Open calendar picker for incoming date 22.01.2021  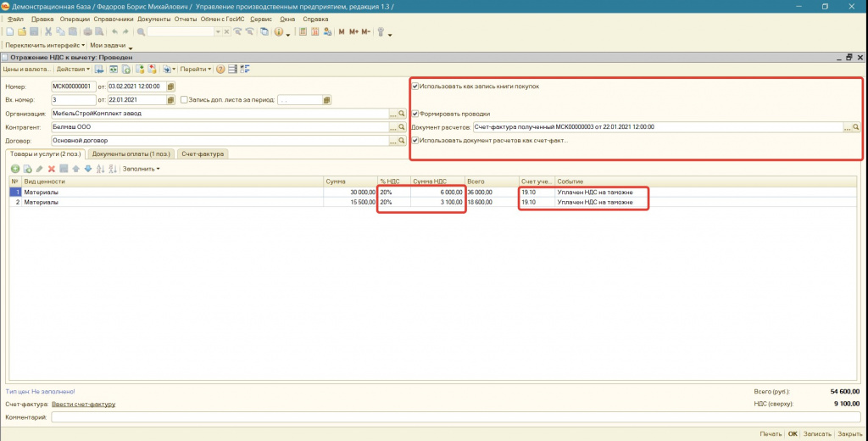pyautogui.click(x=170, y=100)
